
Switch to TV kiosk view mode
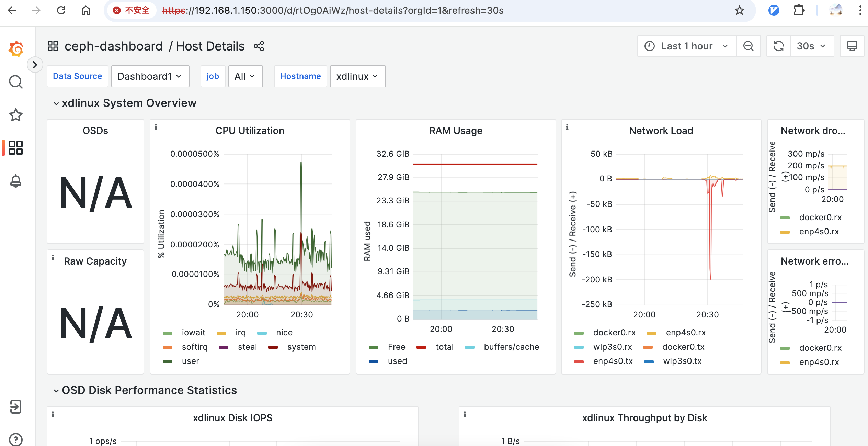point(852,46)
